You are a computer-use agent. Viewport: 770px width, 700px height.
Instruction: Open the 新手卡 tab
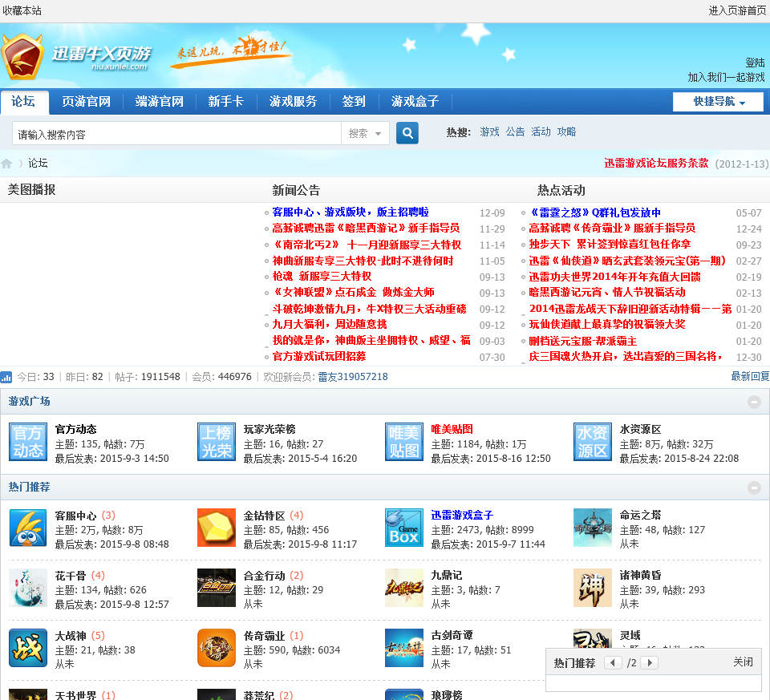tap(226, 102)
